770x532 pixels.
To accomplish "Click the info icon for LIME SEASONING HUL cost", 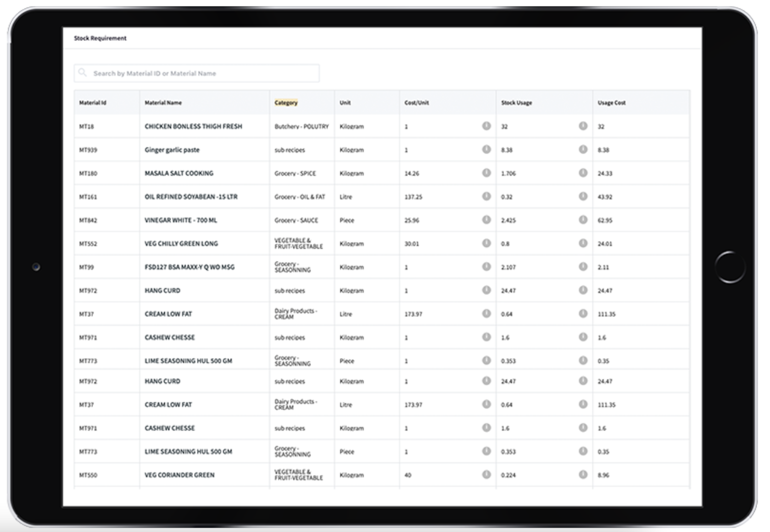I will [486, 360].
